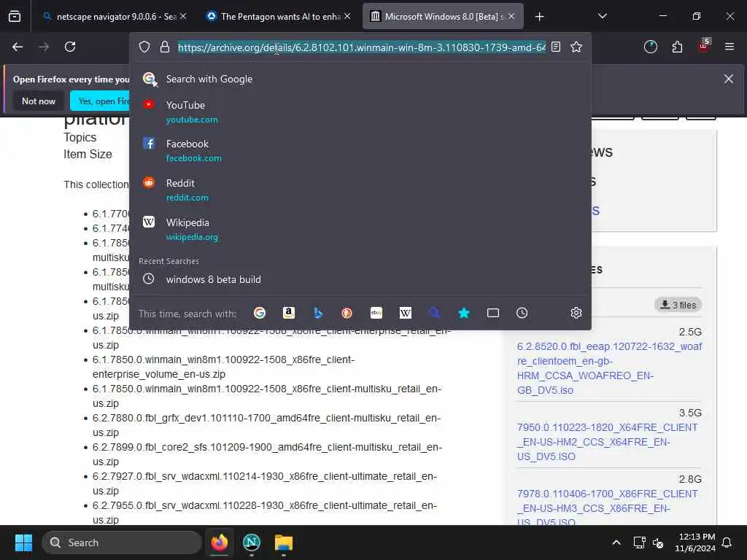
Task: Open the Windows Start menu
Action: (23, 542)
